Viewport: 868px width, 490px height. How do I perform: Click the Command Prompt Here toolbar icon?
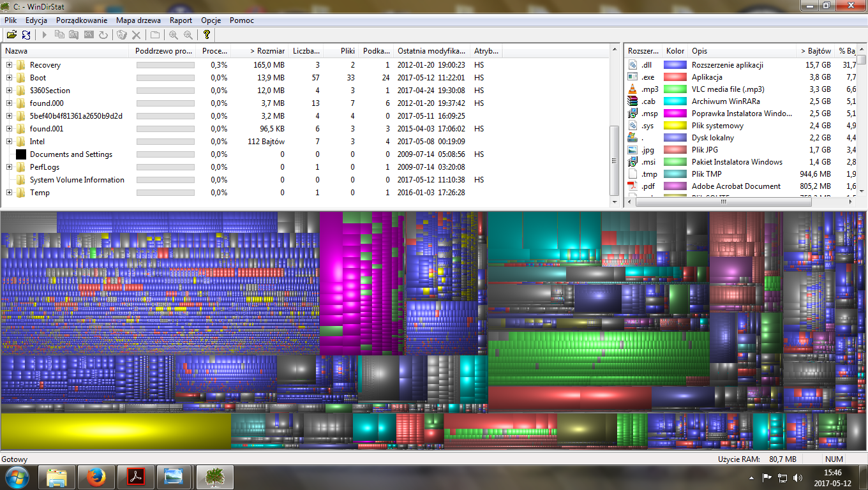89,35
